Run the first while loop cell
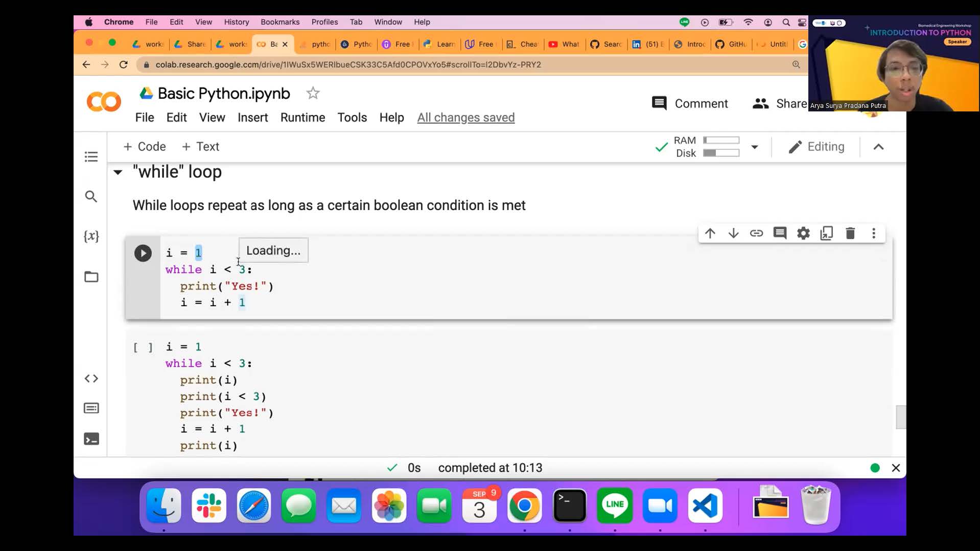 tap(143, 253)
